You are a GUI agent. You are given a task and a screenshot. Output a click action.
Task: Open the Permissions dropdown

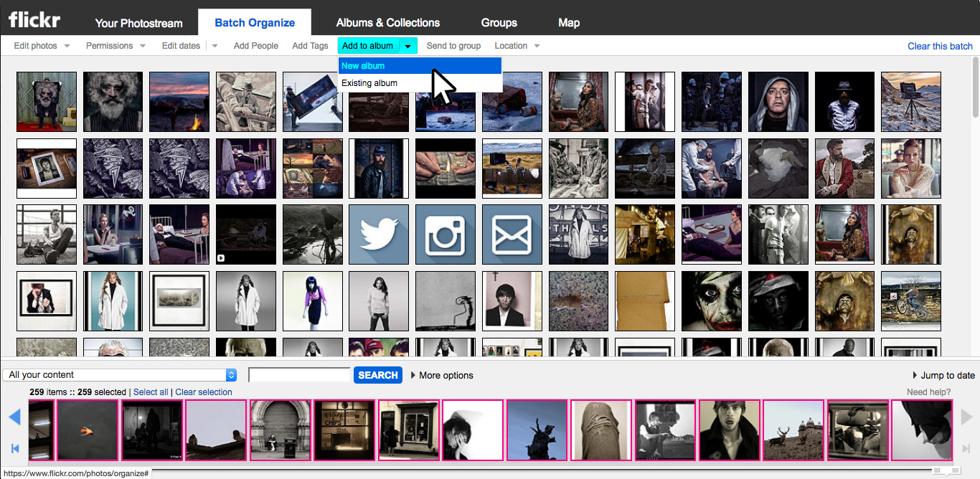coord(116,46)
